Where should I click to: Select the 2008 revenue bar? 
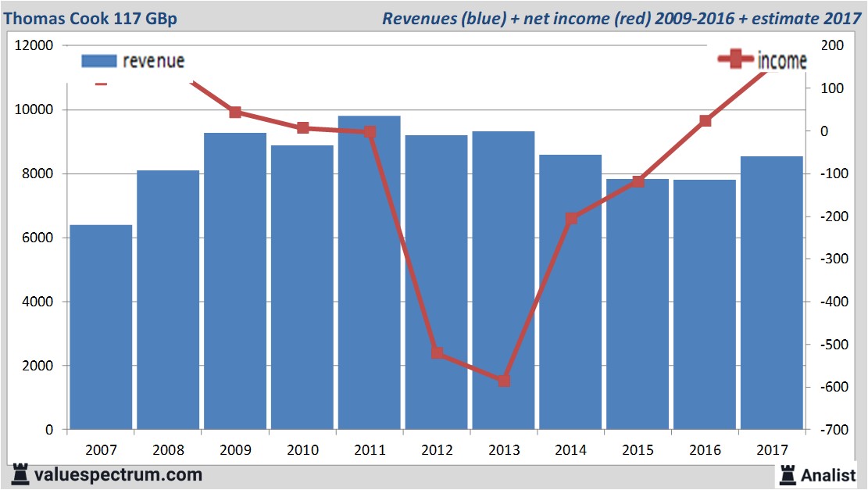point(168,300)
